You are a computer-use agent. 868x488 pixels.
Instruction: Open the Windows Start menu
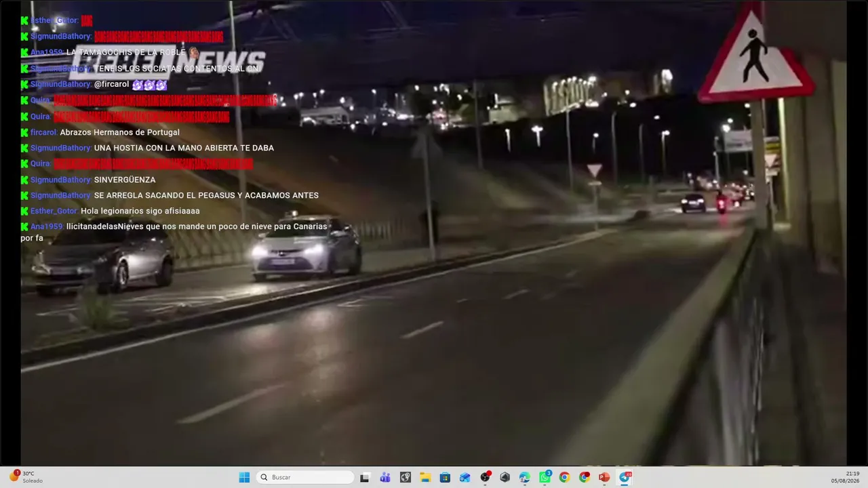pyautogui.click(x=244, y=477)
